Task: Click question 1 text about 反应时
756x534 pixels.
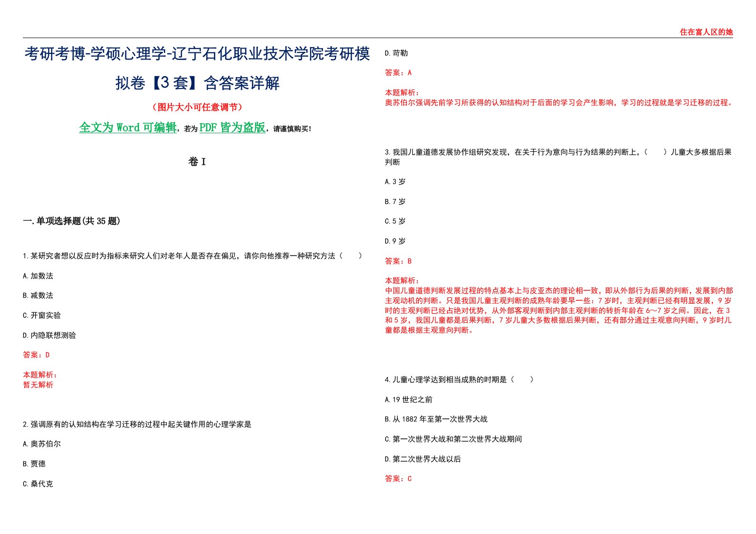Action: pyautogui.click(x=192, y=256)
